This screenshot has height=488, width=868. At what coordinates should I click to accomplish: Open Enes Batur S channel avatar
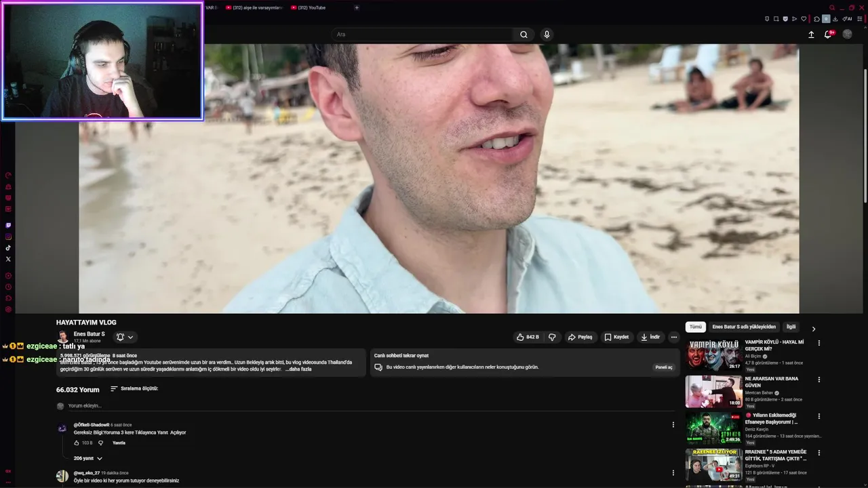62,337
